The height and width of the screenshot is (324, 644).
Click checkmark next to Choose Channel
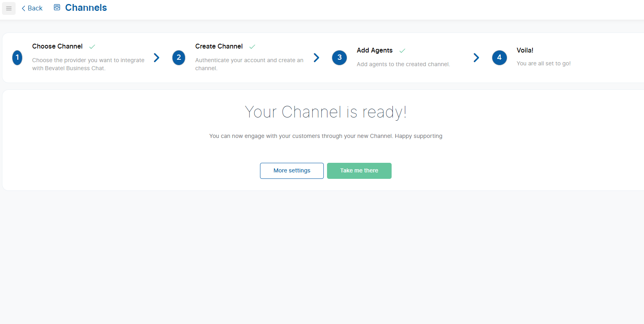point(92,47)
